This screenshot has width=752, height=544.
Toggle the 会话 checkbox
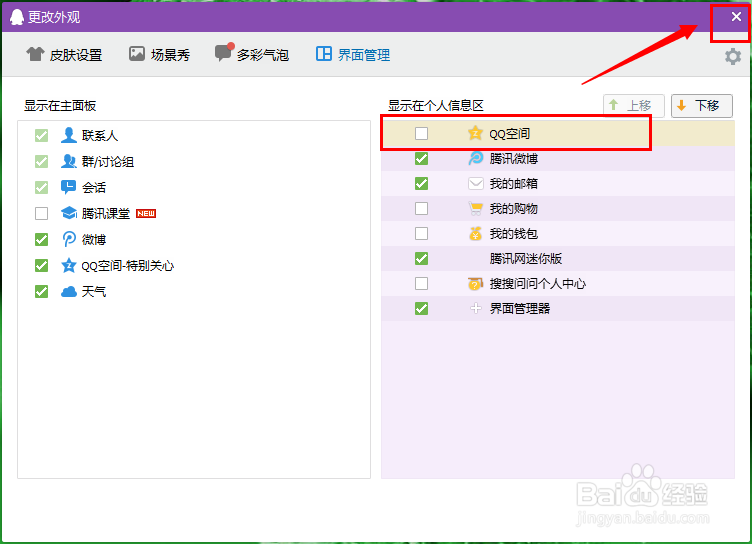pyautogui.click(x=42, y=188)
